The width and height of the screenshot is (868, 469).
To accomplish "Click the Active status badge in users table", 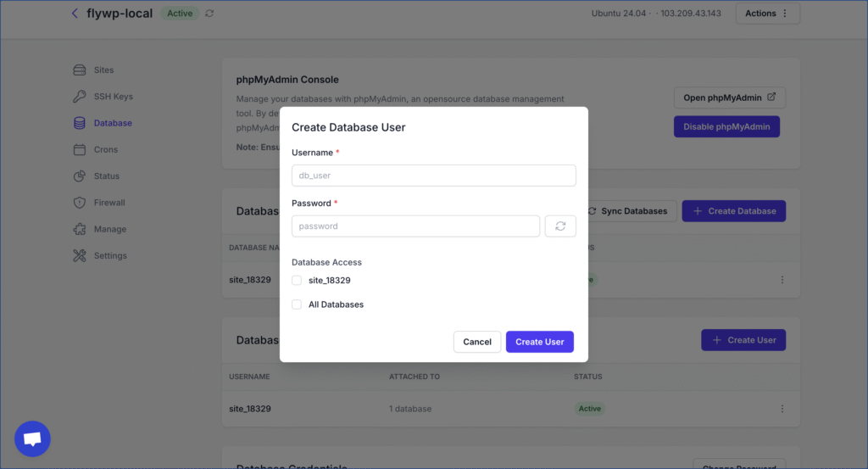I will (x=590, y=409).
